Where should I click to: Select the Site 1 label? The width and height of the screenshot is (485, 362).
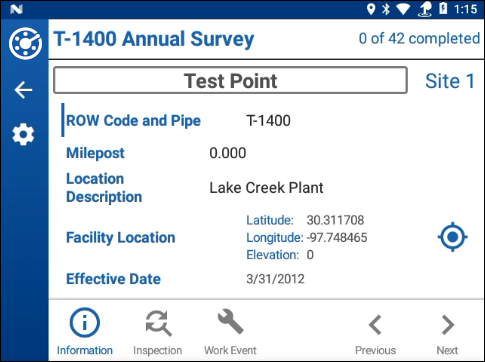pos(450,81)
